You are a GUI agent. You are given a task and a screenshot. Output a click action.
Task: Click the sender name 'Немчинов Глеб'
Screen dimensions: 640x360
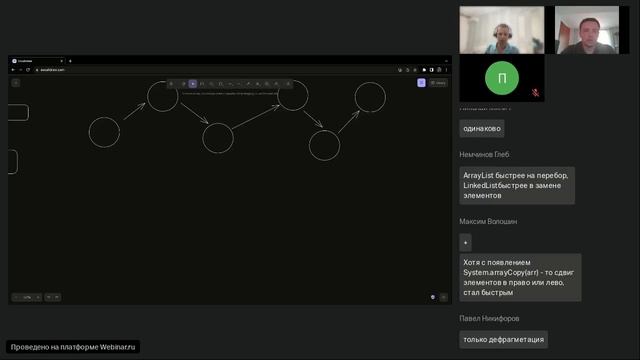pyautogui.click(x=484, y=154)
